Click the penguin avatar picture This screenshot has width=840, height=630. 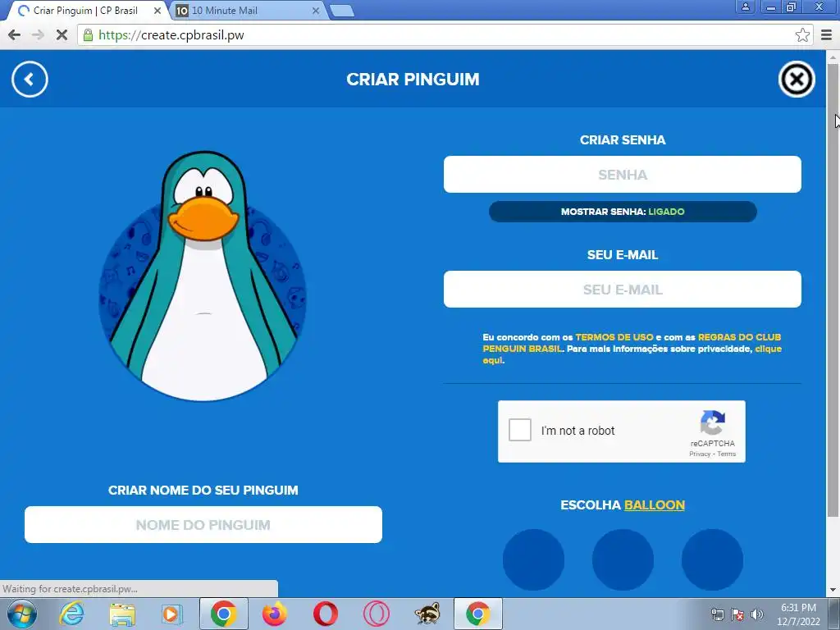pyautogui.click(x=203, y=276)
